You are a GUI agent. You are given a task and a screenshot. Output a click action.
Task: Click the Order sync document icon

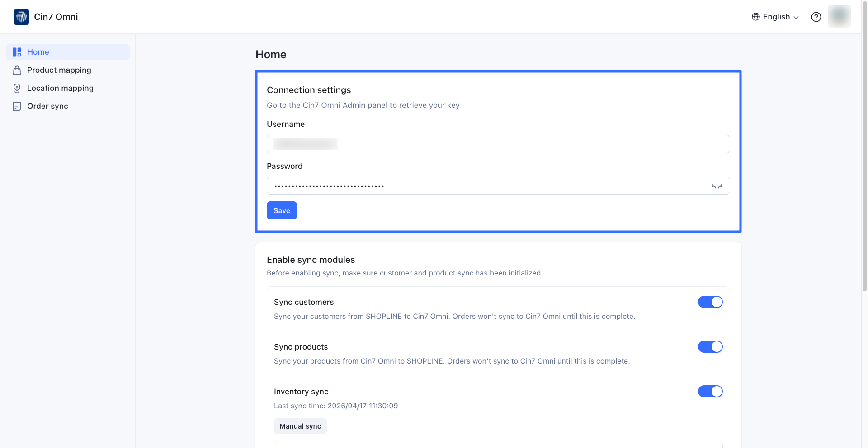coord(17,106)
